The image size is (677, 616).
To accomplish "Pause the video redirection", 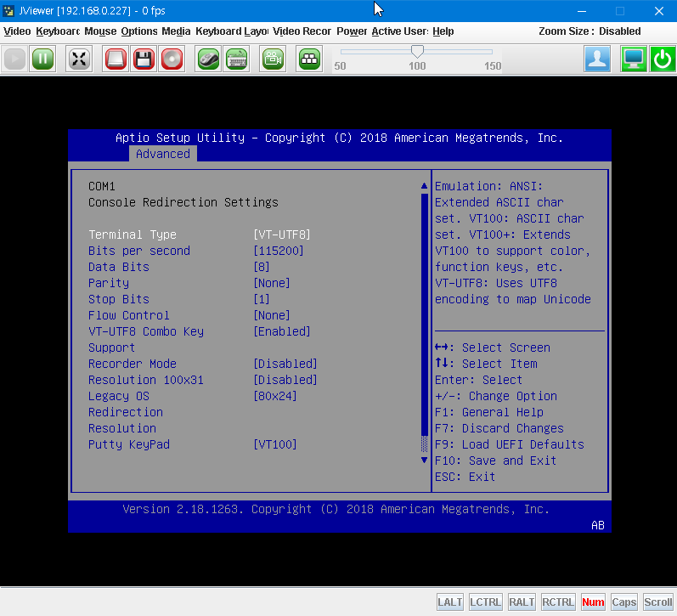I will tap(42, 59).
